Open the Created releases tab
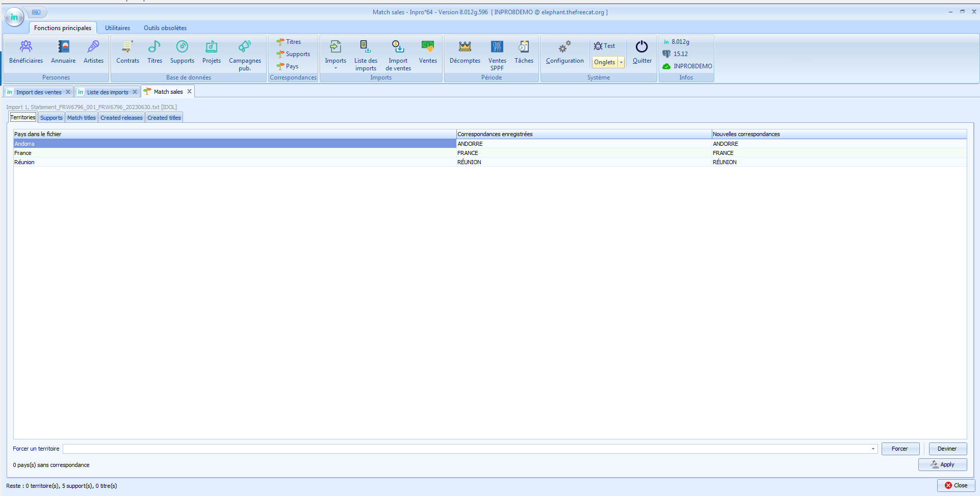980x496 pixels. click(121, 118)
